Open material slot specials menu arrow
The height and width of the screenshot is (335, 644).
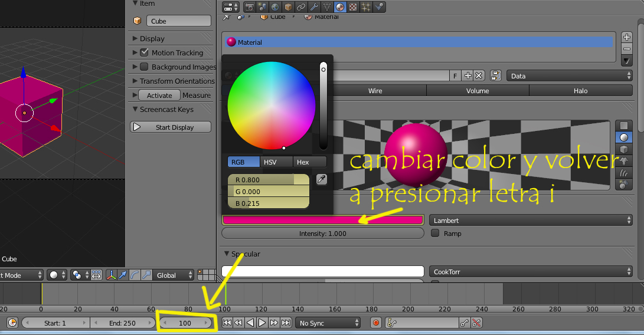point(627,61)
